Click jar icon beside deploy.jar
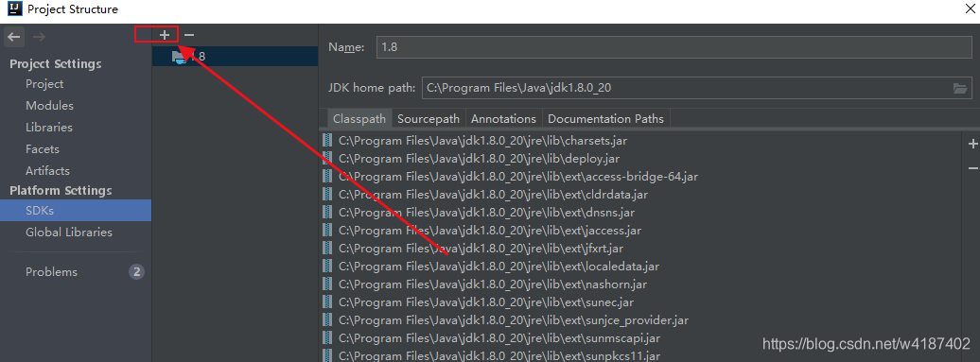The height and width of the screenshot is (362, 980). (327, 159)
